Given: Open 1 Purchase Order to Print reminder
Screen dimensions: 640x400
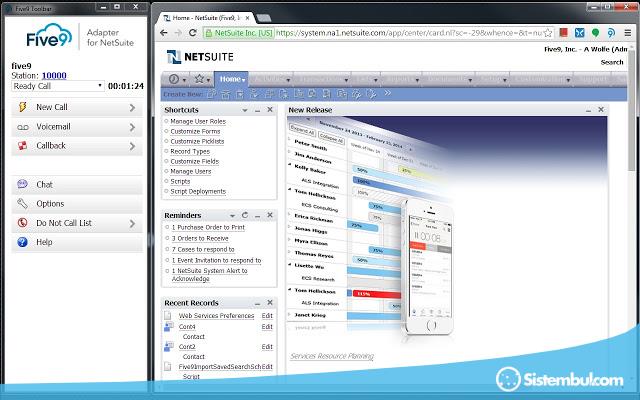Looking at the screenshot, I should click(x=208, y=227).
